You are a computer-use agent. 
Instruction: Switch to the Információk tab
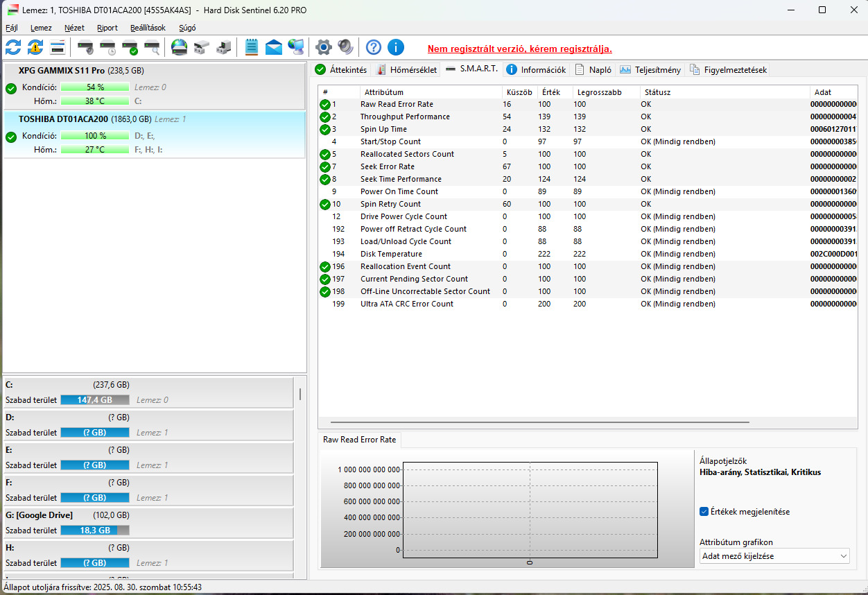[537, 69]
